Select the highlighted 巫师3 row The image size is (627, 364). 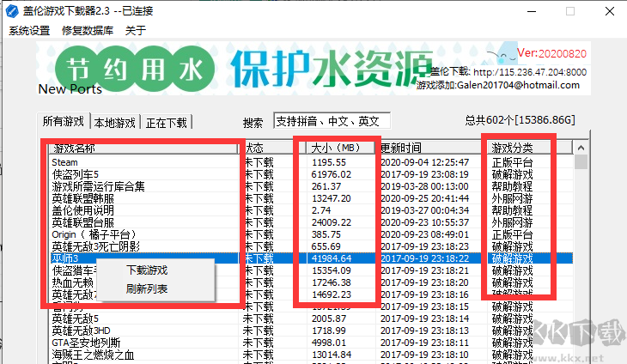tap(312, 258)
